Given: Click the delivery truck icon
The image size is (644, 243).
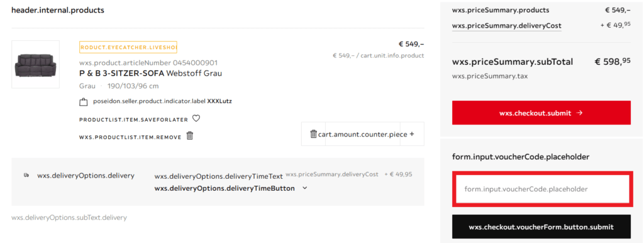Looking at the screenshot, I should [26, 175].
